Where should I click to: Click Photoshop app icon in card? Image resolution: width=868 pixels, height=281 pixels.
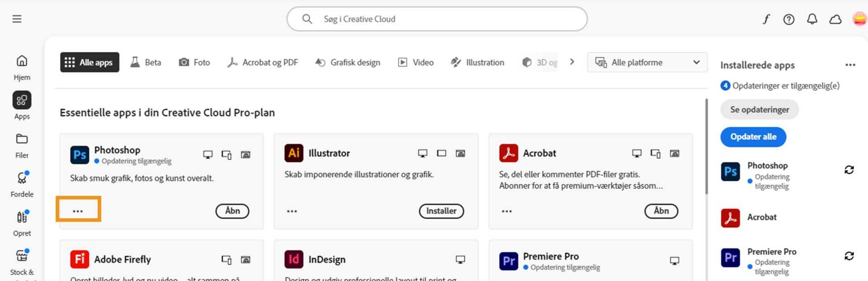[80, 155]
